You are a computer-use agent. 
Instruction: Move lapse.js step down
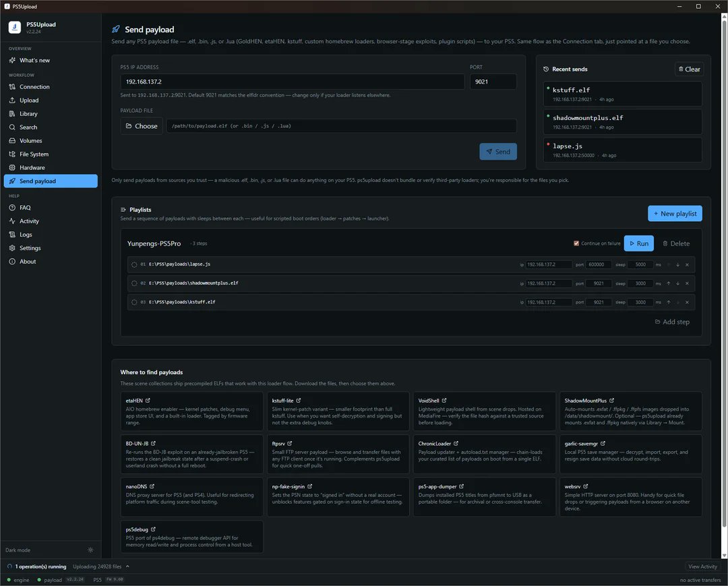coord(678,264)
